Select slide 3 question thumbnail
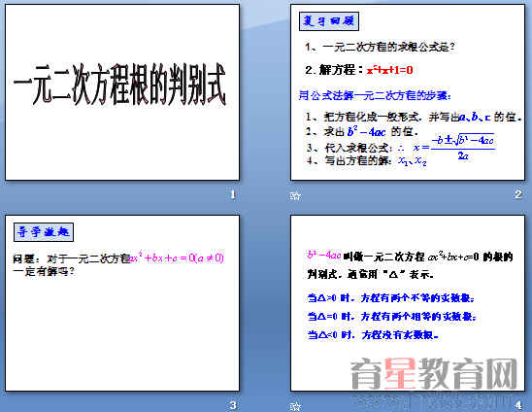This screenshot has height=412, width=532. (x=122, y=303)
